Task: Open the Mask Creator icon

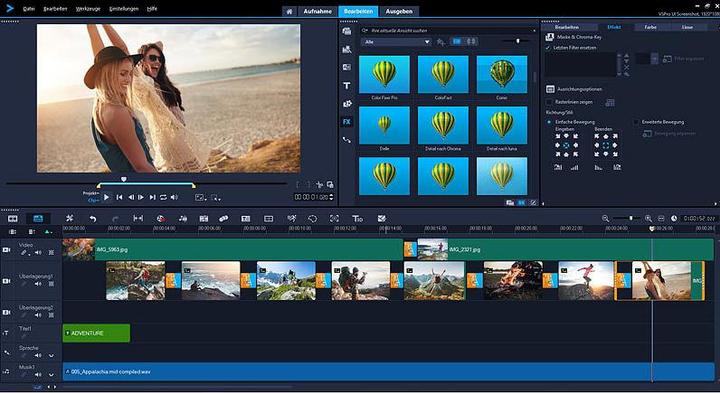Action: (x=312, y=219)
